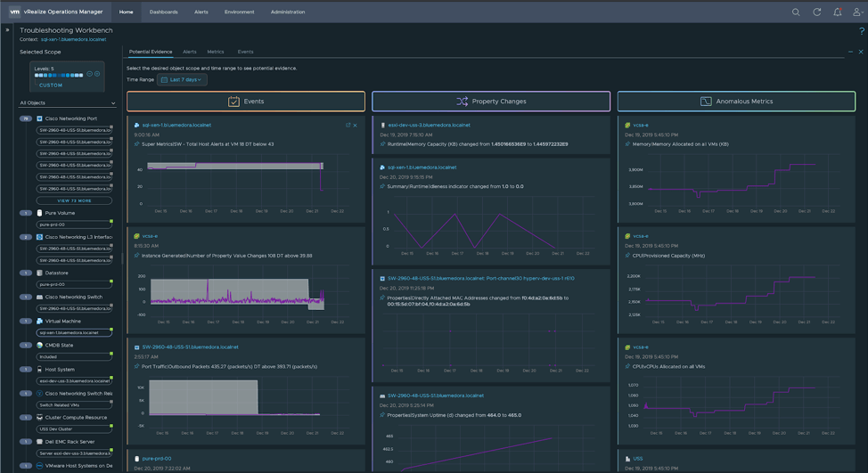868x473 pixels.
Task: Minimize the evidence panel with dash icon
Action: coord(850,52)
